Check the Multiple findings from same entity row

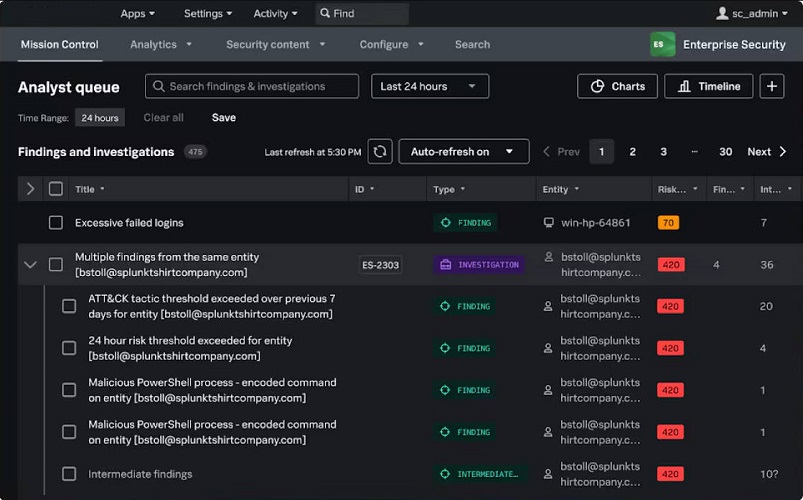pos(56,265)
